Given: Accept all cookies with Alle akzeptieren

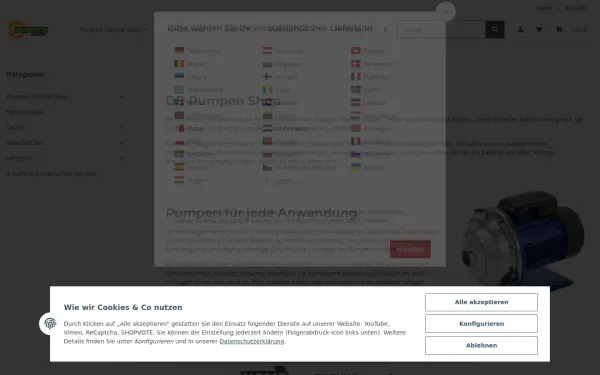Looking at the screenshot, I should (481, 302).
